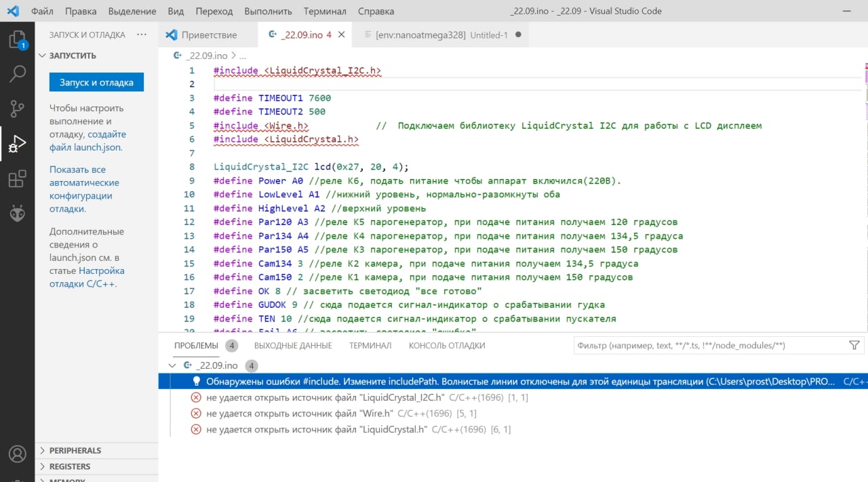Select the ПРОБЛЕМЫ panel tab
The image size is (868, 482).
click(x=196, y=346)
